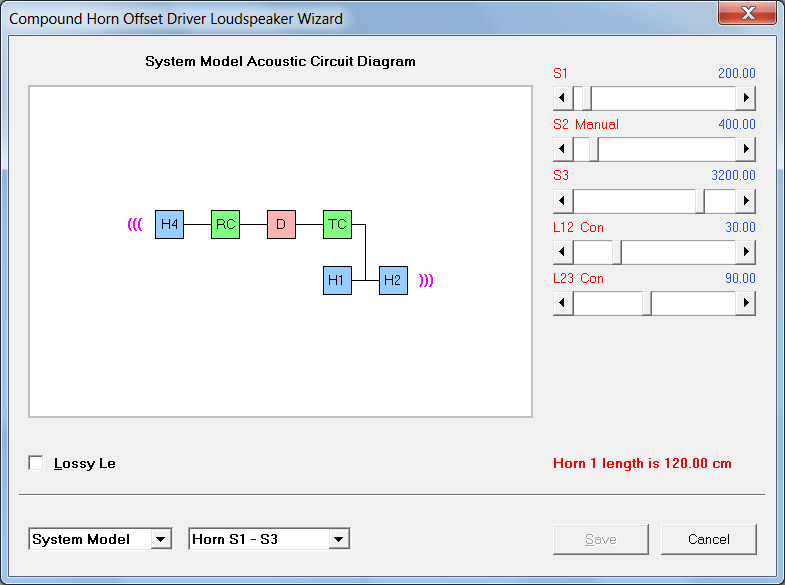Click the Cancel button

pos(708,539)
